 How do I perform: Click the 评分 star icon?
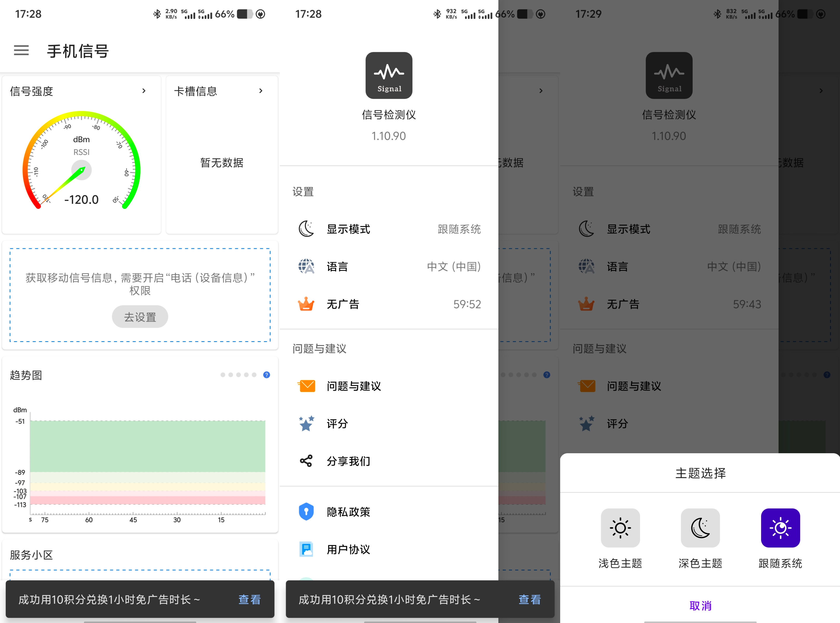click(306, 423)
